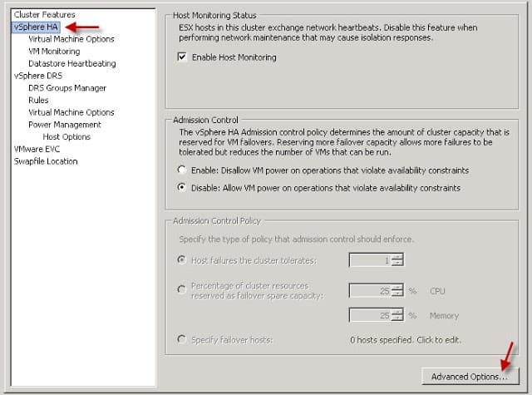
Task: Click the Memory percentage field
Action: tap(370, 315)
